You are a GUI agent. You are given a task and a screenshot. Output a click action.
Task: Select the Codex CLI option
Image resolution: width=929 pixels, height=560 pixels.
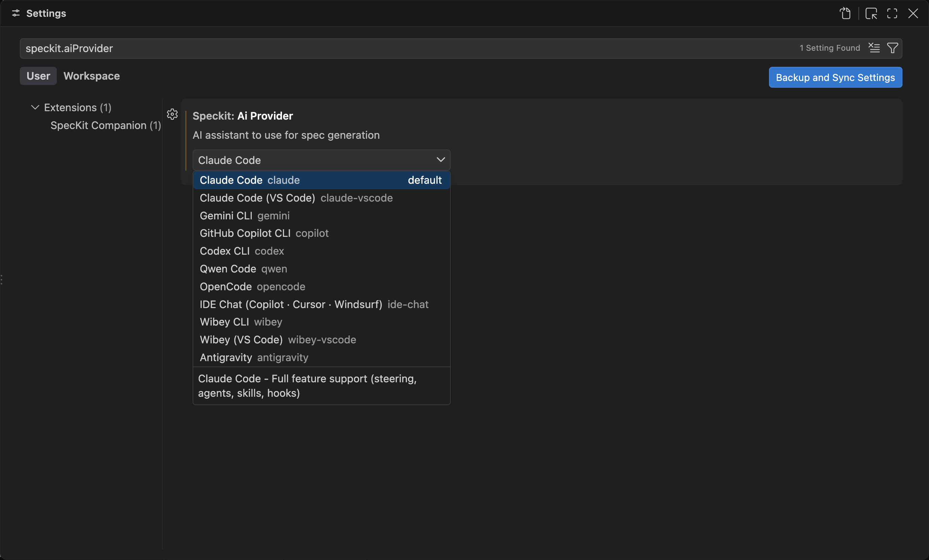click(x=321, y=251)
